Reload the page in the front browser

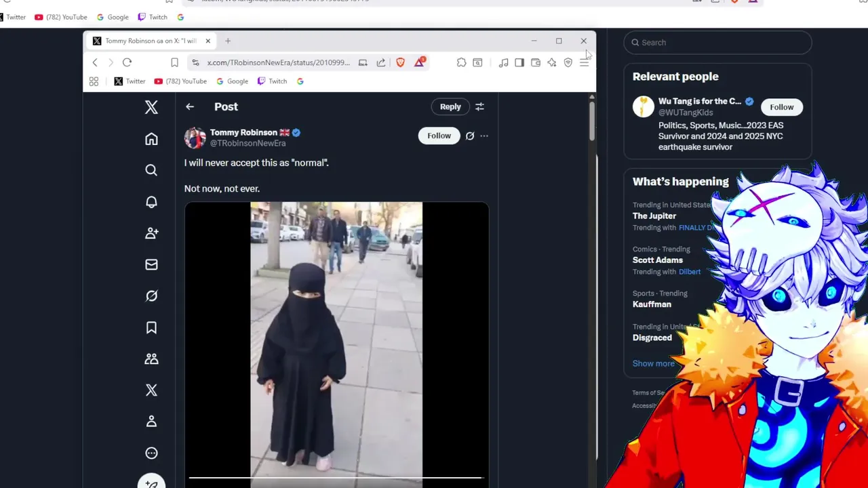tap(127, 62)
